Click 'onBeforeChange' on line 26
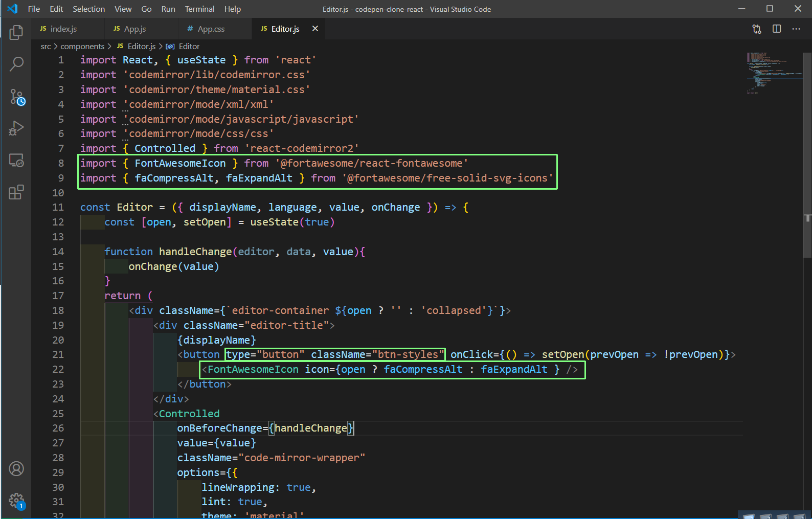The image size is (812, 519). (220, 428)
